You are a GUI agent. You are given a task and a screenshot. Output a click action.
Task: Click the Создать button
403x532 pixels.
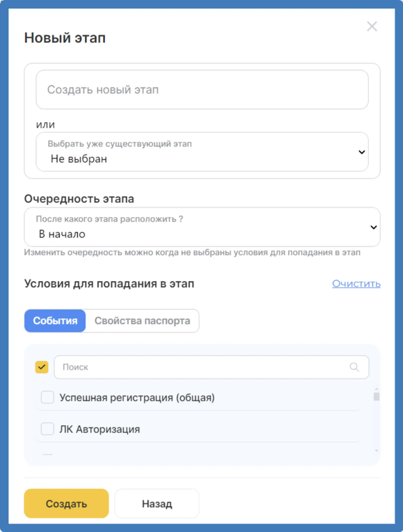(x=66, y=503)
